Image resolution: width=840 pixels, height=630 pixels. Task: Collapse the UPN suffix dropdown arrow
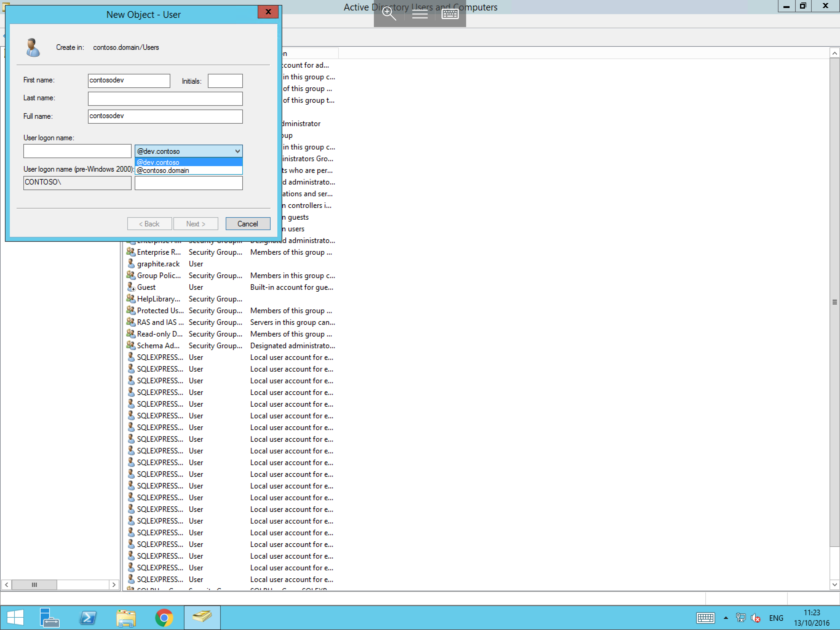click(x=237, y=151)
